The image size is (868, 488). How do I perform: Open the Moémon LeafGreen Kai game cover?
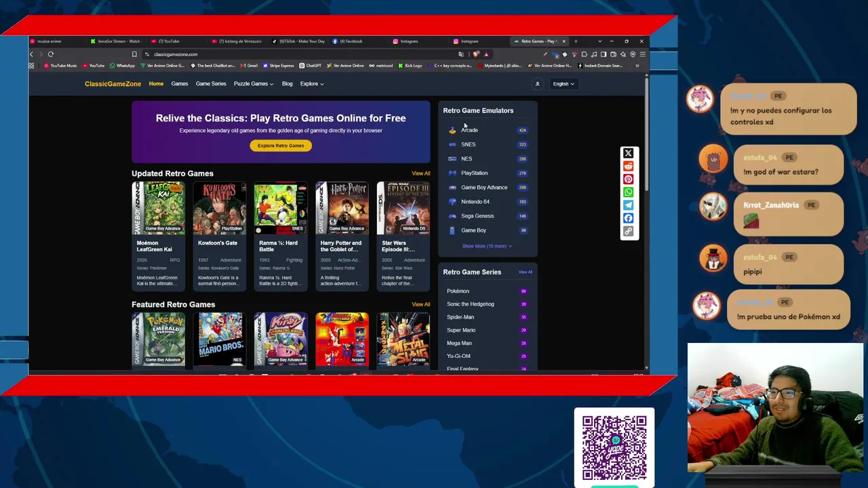click(x=158, y=208)
